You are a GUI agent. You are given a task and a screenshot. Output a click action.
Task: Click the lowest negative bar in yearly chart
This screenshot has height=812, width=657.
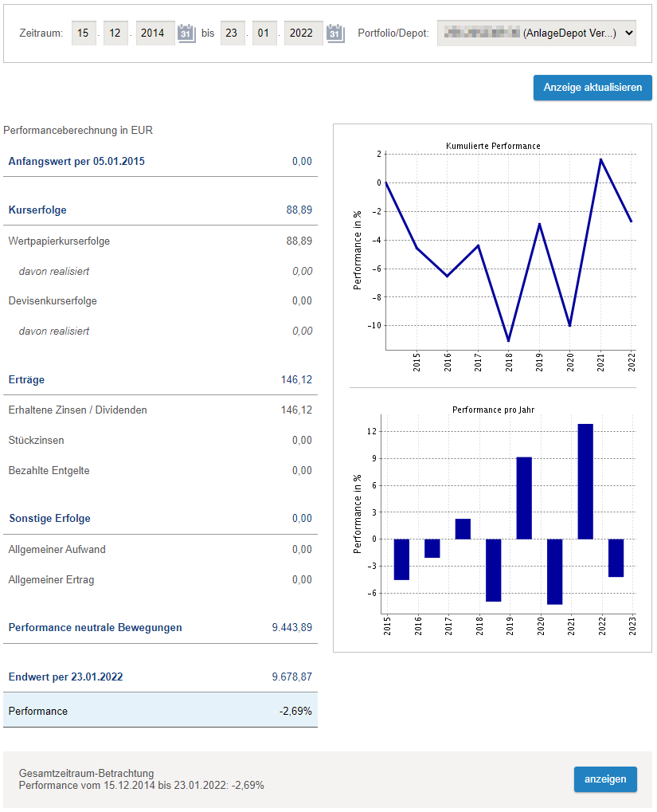(x=554, y=571)
